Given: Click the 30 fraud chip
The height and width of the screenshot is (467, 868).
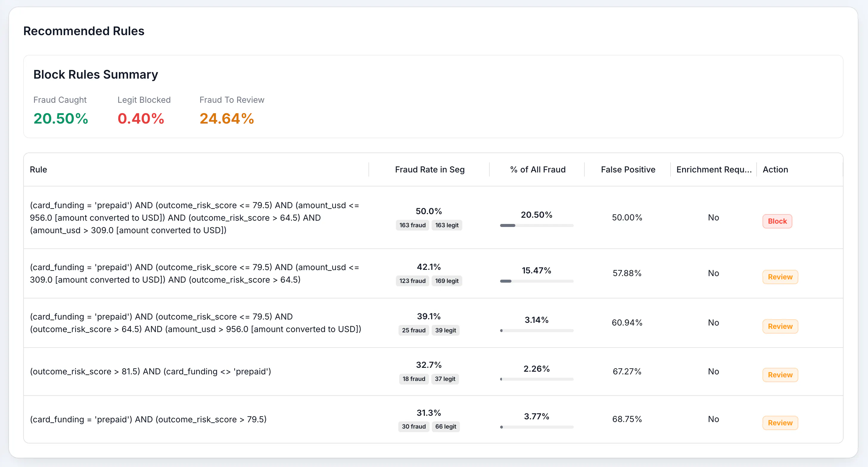Looking at the screenshot, I should tap(413, 426).
